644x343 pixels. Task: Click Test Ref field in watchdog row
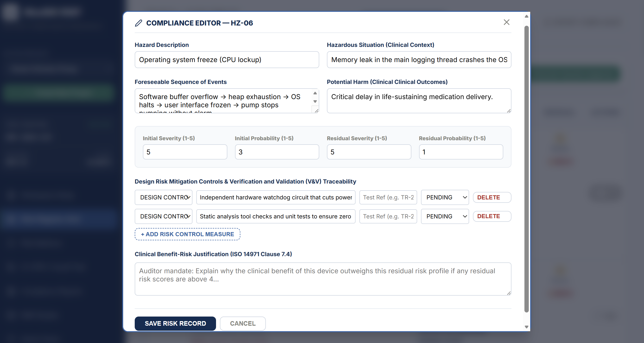388,197
